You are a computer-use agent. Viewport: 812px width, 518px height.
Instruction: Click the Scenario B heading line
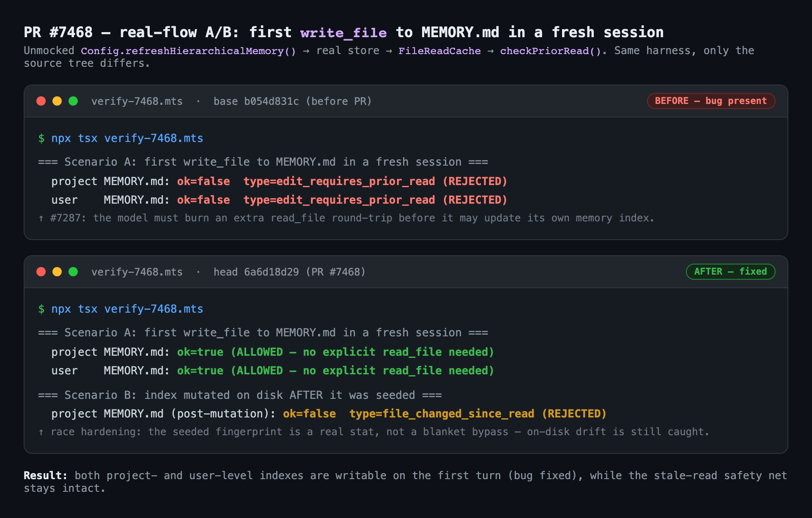(x=240, y=395)
